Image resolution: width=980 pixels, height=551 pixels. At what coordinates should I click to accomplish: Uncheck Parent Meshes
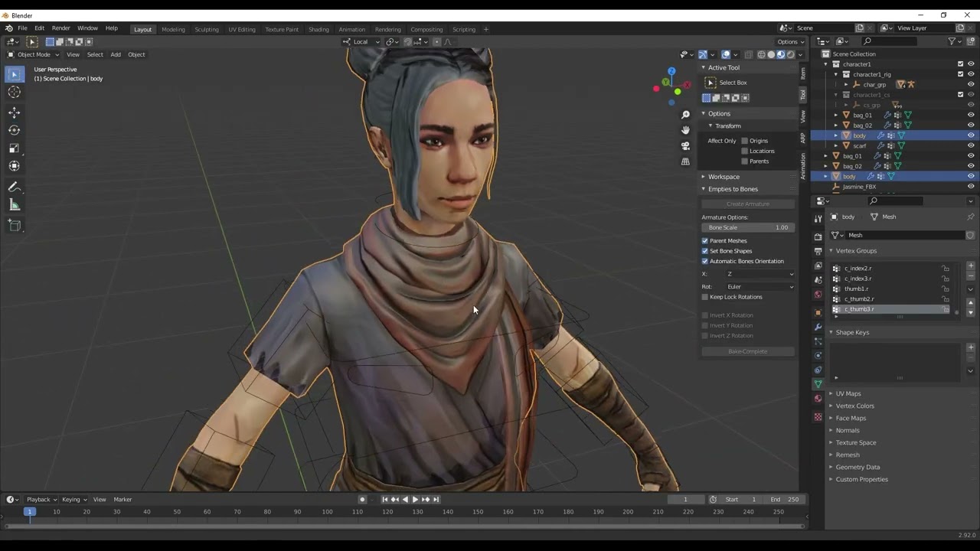(705, 241)
